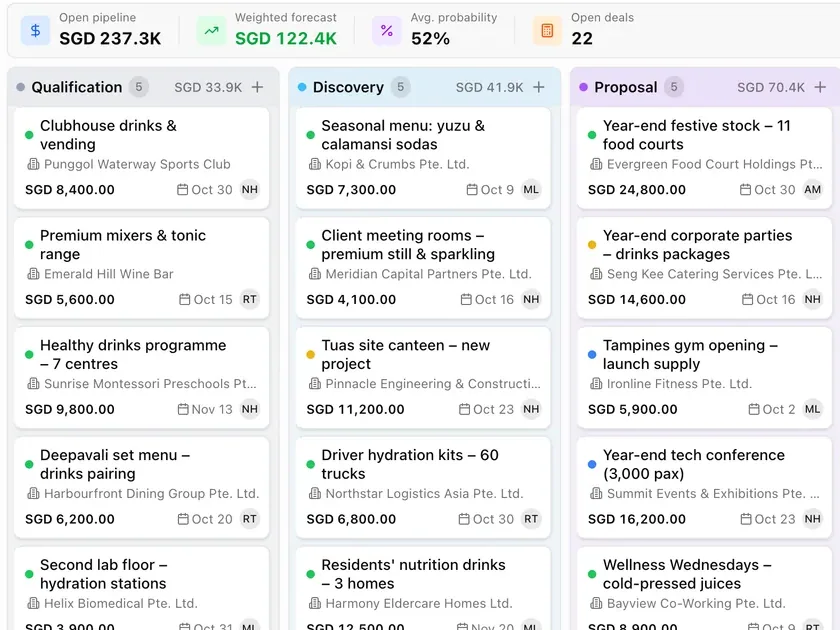Click NH avatar on Healthy drinks programme card

click(250, 409)
